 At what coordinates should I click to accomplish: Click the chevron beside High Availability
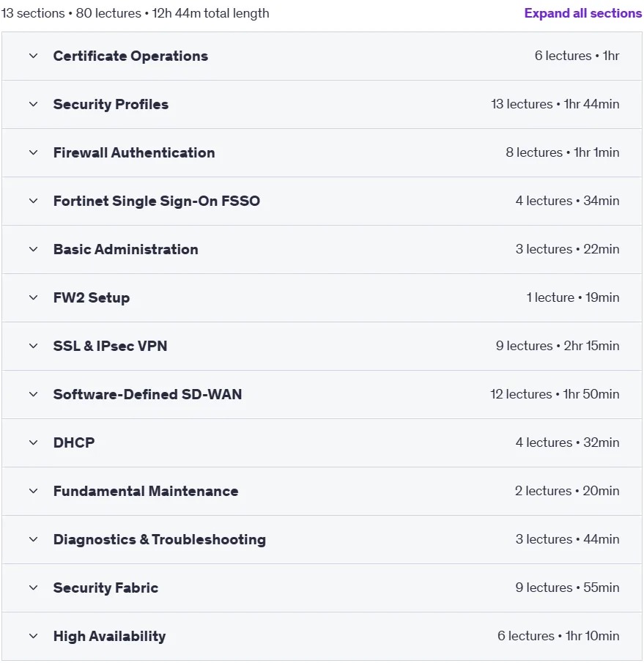34,636
